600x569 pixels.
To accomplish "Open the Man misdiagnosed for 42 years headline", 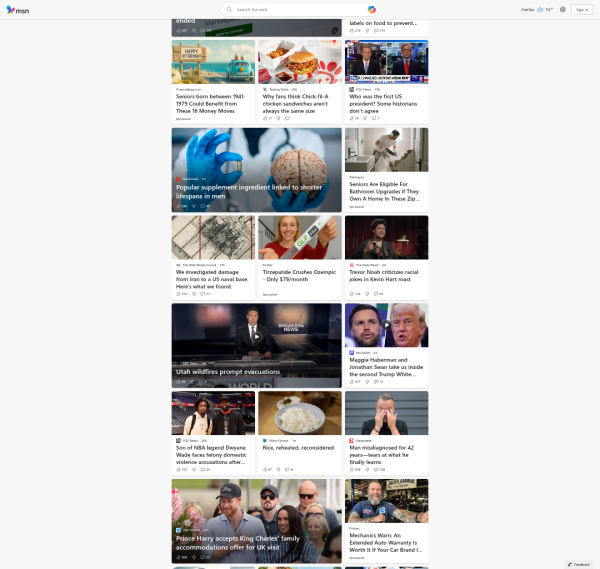I will tap(382, 455).
